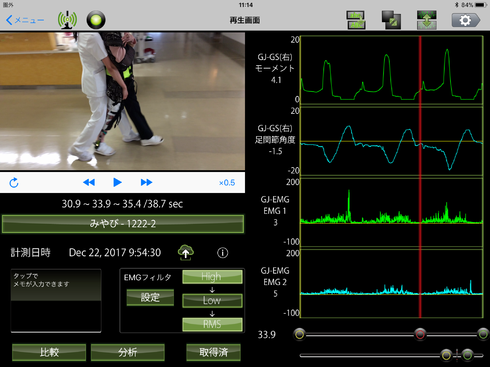The width and height of the screenshot is (490, 367).
Task: Tap the green round status indicator button
Action: click(x=96, y=20)
